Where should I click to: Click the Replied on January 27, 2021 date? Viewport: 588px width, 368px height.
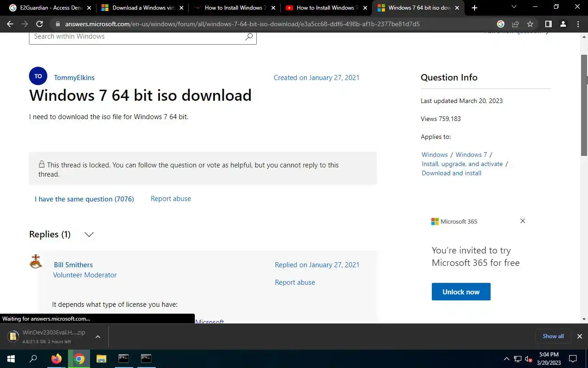click(x=317, y=265)
